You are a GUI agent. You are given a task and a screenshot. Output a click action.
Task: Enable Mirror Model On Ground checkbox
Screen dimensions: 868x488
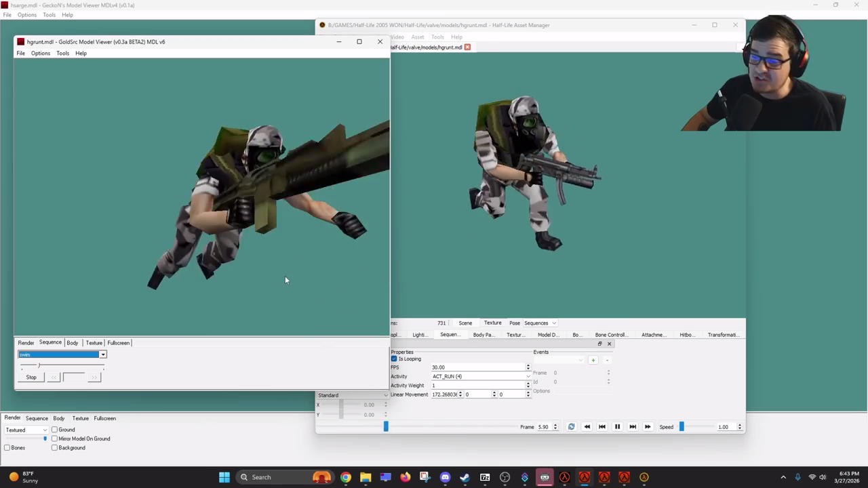coord(55,439)
